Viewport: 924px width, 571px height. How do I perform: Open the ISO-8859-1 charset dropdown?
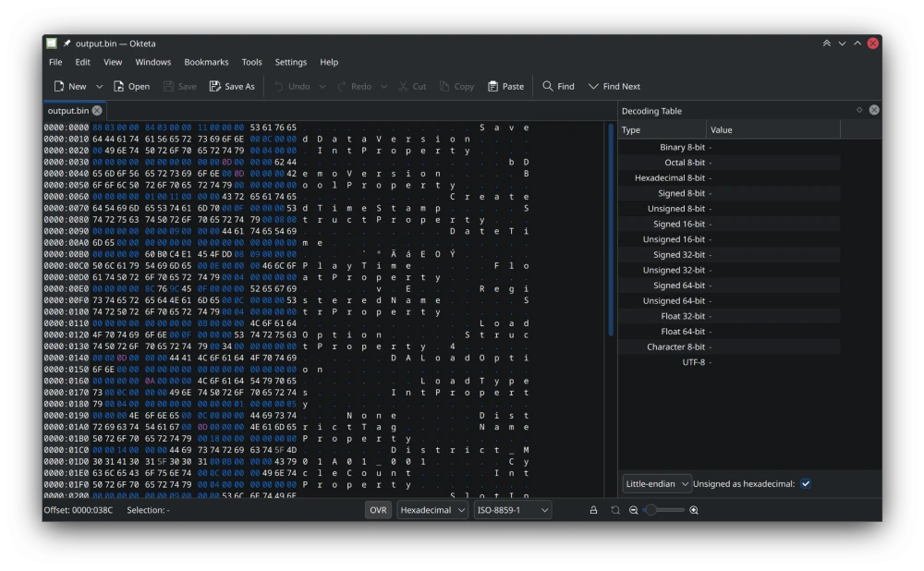tap(512, 510)
